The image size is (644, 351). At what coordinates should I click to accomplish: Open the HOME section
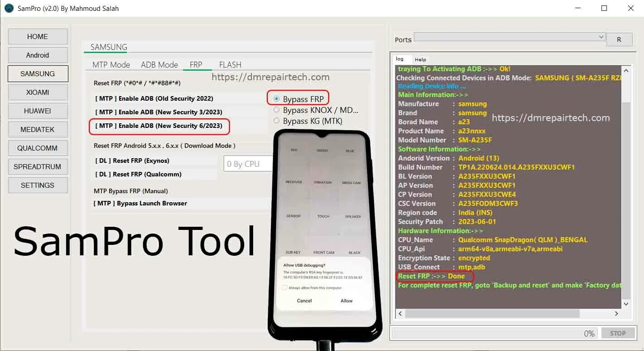(38, 37)
